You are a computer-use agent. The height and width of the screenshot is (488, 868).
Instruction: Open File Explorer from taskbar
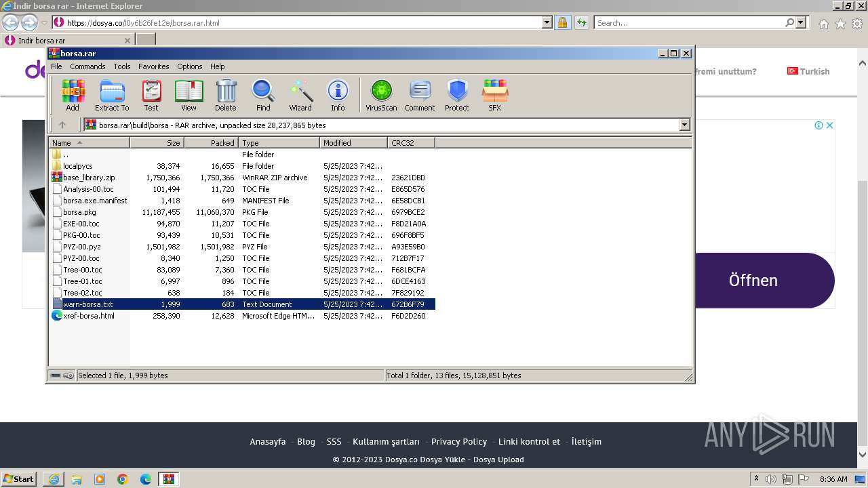[x=77, y=479]
